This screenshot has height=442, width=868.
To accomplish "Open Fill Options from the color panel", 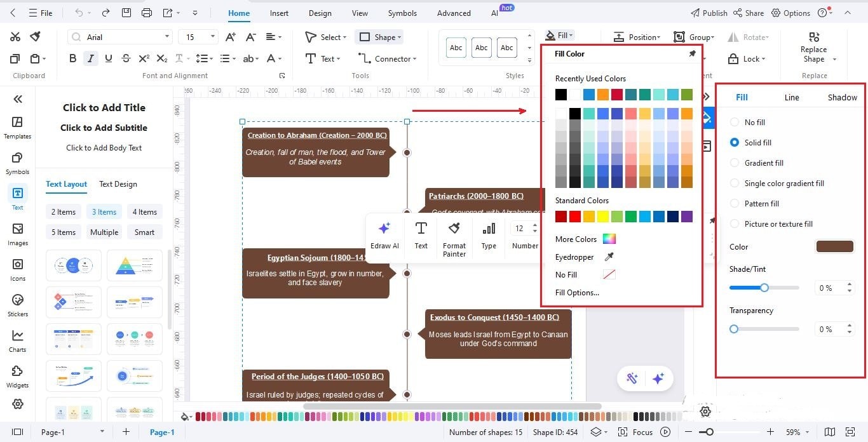I will pos(577,292).
